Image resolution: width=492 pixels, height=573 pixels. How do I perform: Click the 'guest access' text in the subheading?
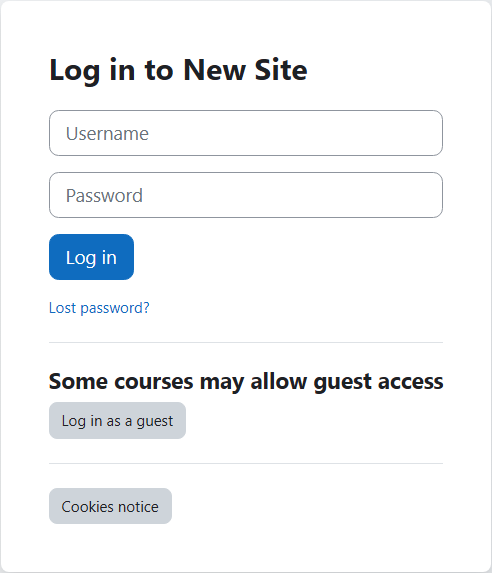378,382
